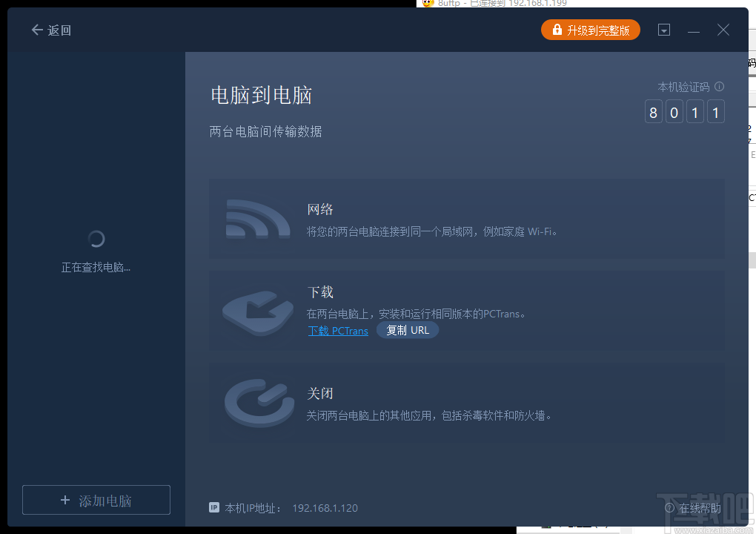Viewport: 756px width, 534px height.
Task: Open 在线帮助 online help
Action: pyautogui.click(x=699, y=509)
